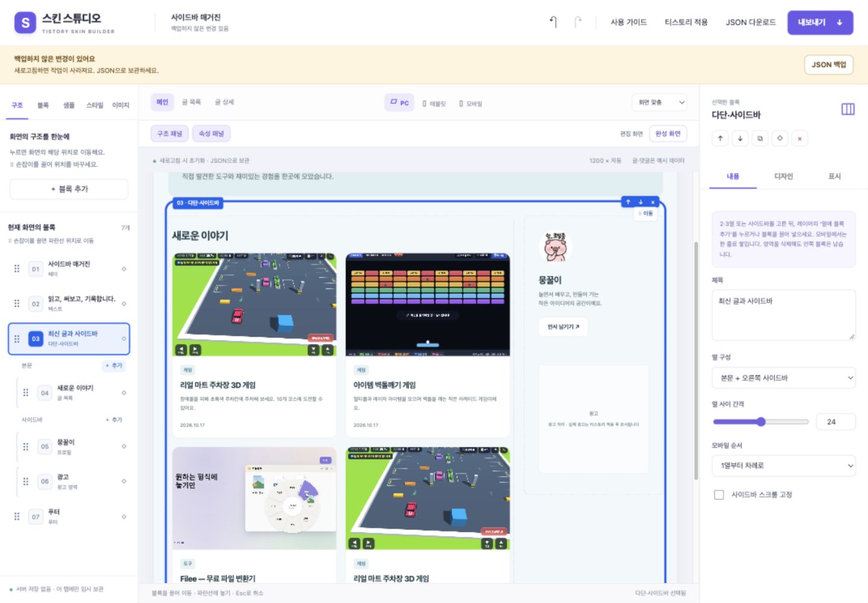
Task: Delete selected block with red X icon
Action: pos(800,138)
